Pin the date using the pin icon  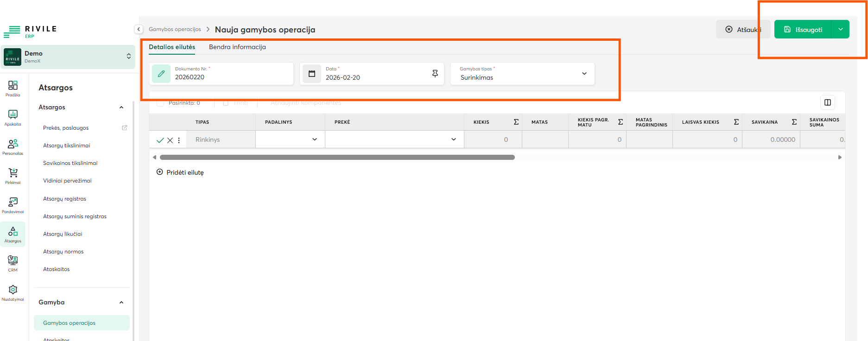tap(435, 74)
